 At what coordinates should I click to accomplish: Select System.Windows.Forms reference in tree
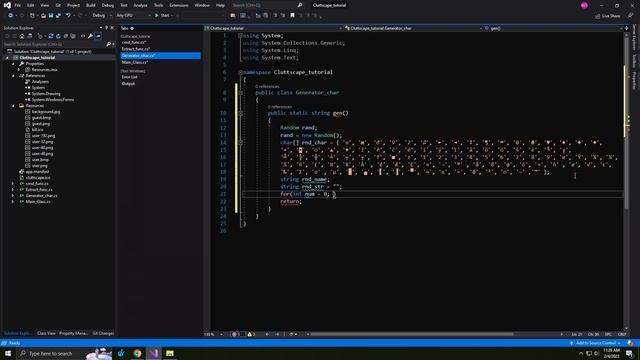coord(53,100)
